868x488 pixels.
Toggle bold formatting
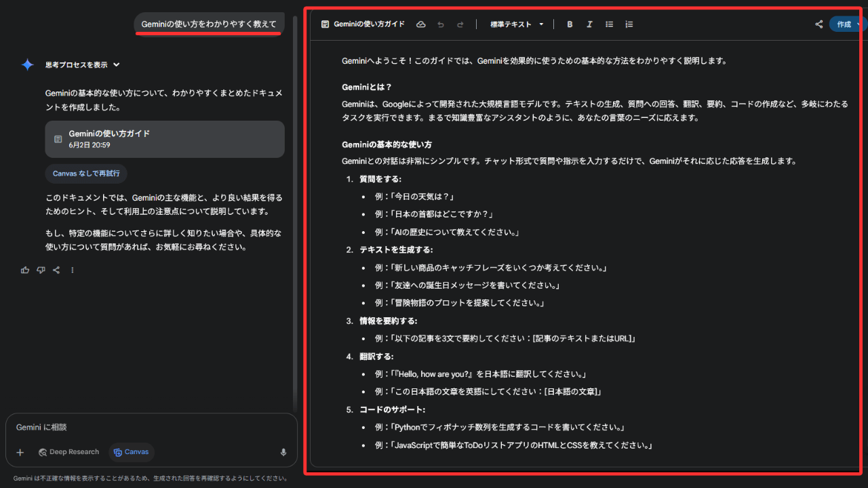click(x=570, y=24)
